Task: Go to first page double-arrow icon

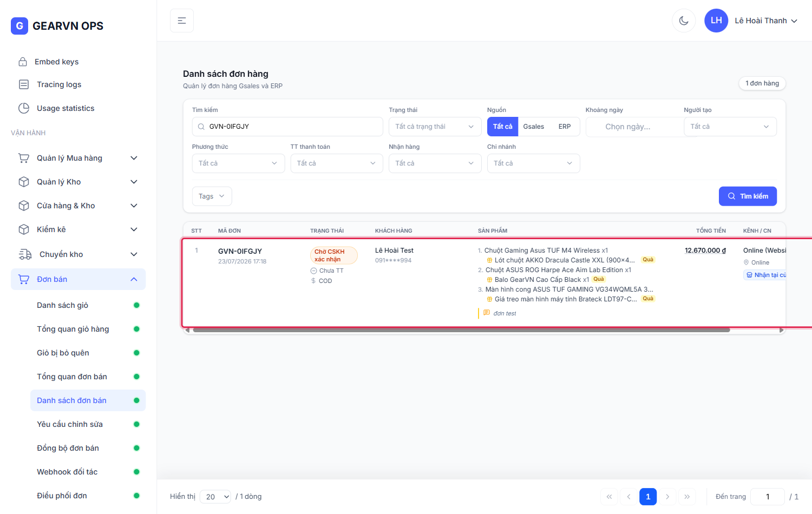Action: pyautogui.click(x=609, y=497)
